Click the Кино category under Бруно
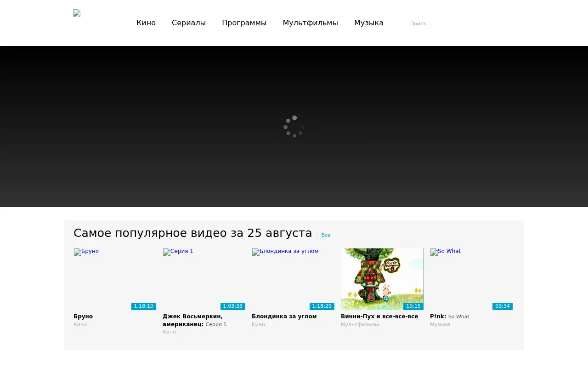The image size is (588, 368). click(x=80, y=325)
